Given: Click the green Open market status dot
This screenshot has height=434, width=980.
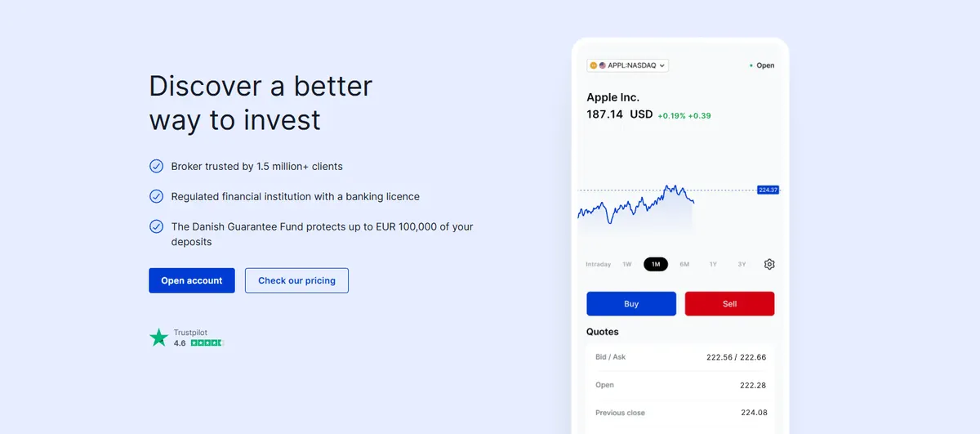Looking at the screenshot, I should tap(751, 65).
